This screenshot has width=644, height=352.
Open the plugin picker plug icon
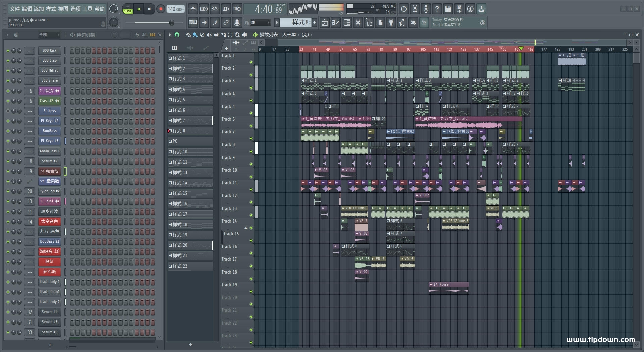(x=391, y=23)
